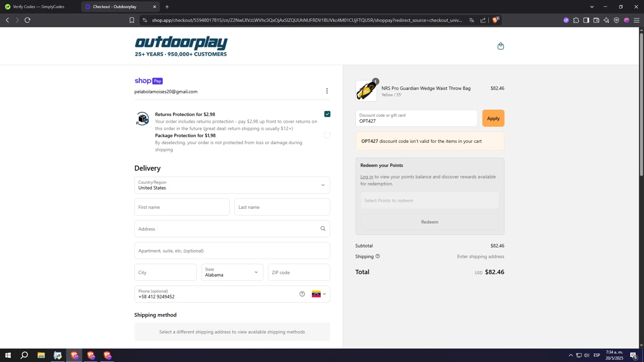Open the tab search chevron in the title bar

[592, 7]
